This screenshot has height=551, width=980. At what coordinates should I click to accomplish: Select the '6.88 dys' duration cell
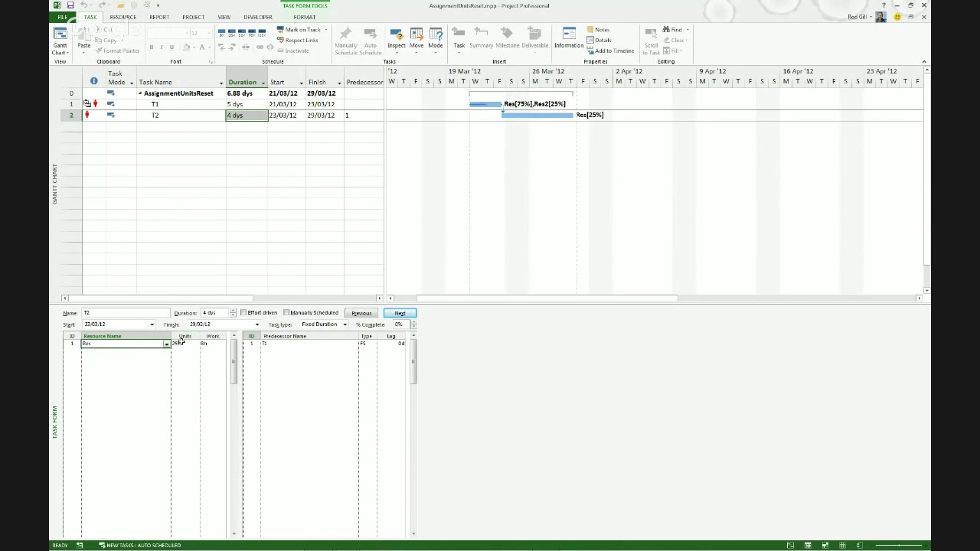(247, 93)
